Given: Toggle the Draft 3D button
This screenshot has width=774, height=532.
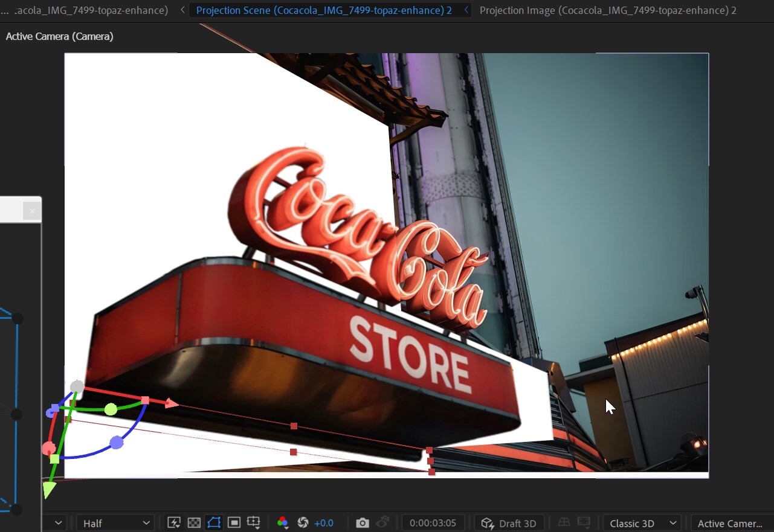Looking at the screenshot, I should click(x=509, y=523).
